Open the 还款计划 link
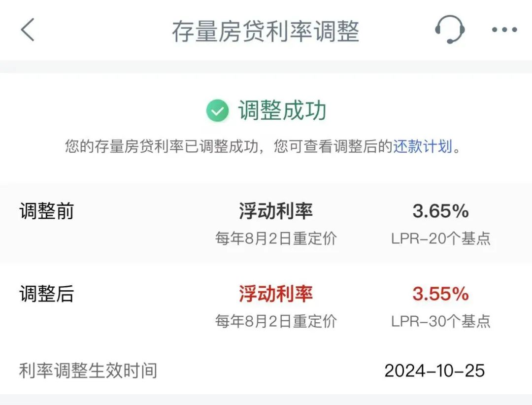Image resolution: width=532 pixels, height=405 pixels. pyautogui.click(x=423, y=147)
